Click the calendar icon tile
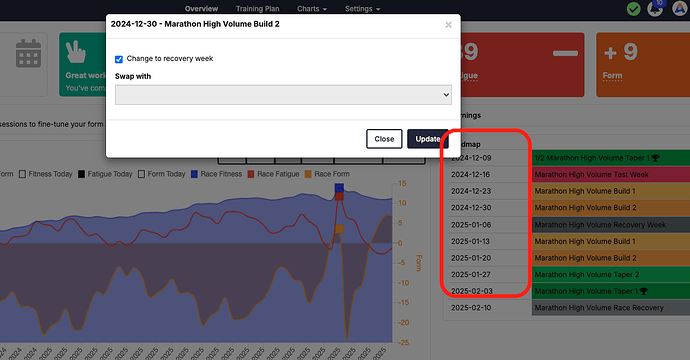The width and height of the screenshot is (690, 360). [29, 54]
